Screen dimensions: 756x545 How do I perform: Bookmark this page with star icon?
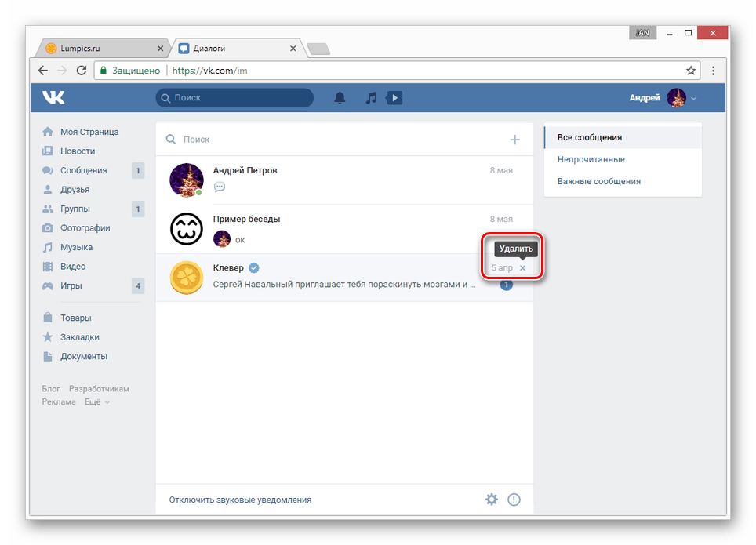tap(691, 71)
